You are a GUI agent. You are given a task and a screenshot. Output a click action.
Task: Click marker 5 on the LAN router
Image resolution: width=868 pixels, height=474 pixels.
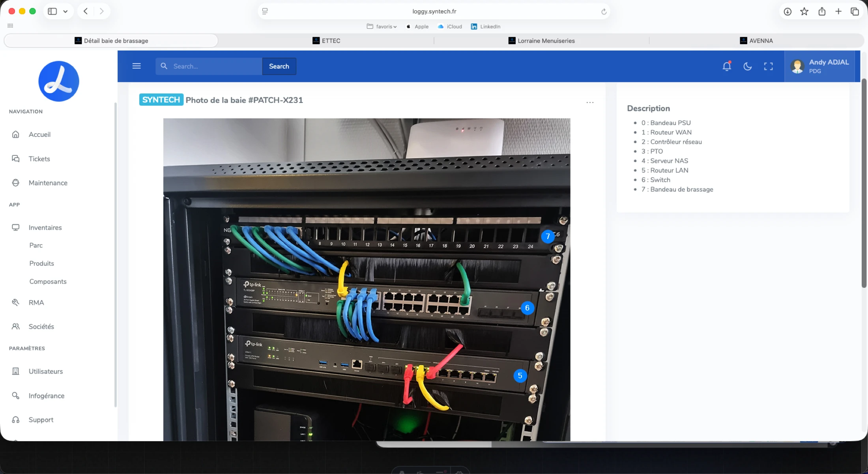(520, 375)
